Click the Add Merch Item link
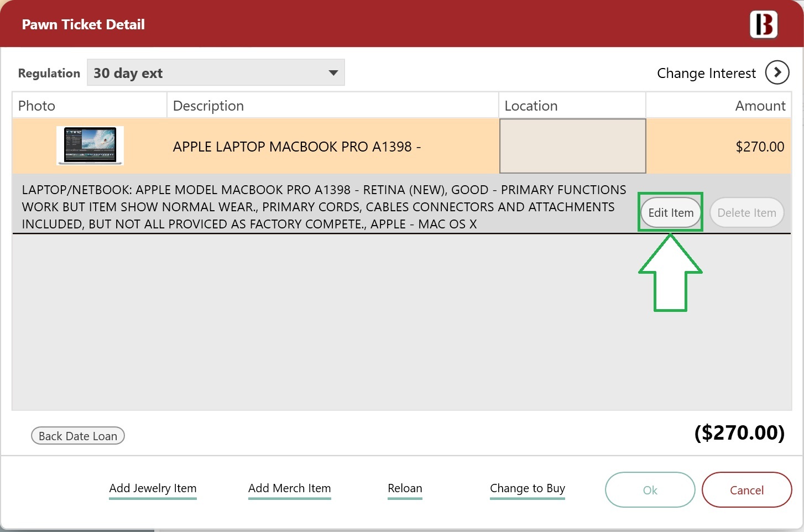804x532 pixels. [x=289, y=488]
